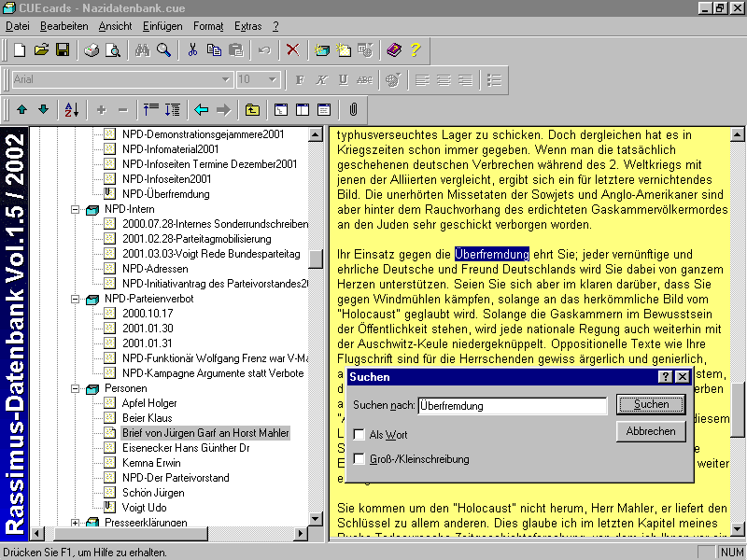This screenshot has width=747, height=560.
Task: Select the NPD-Adressen card
Action: pos(155,269)
